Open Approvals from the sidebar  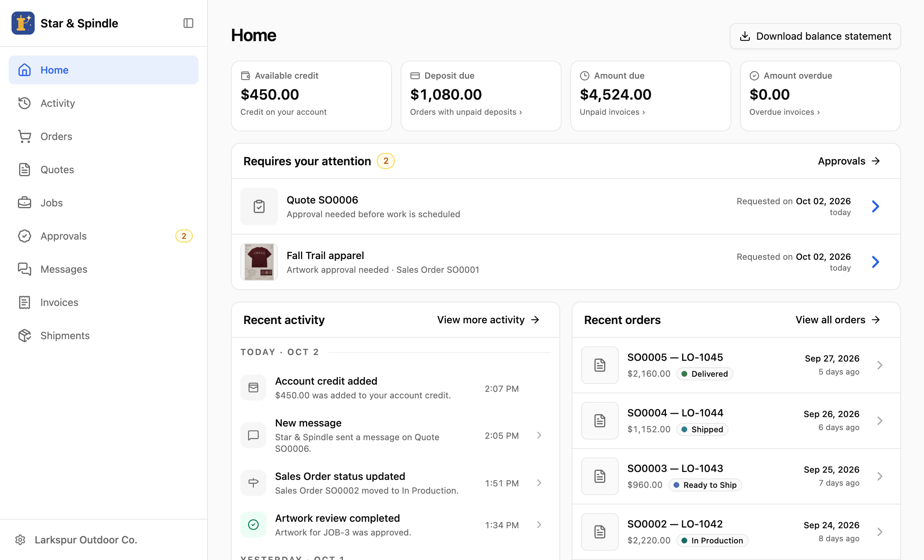(104, 236)
